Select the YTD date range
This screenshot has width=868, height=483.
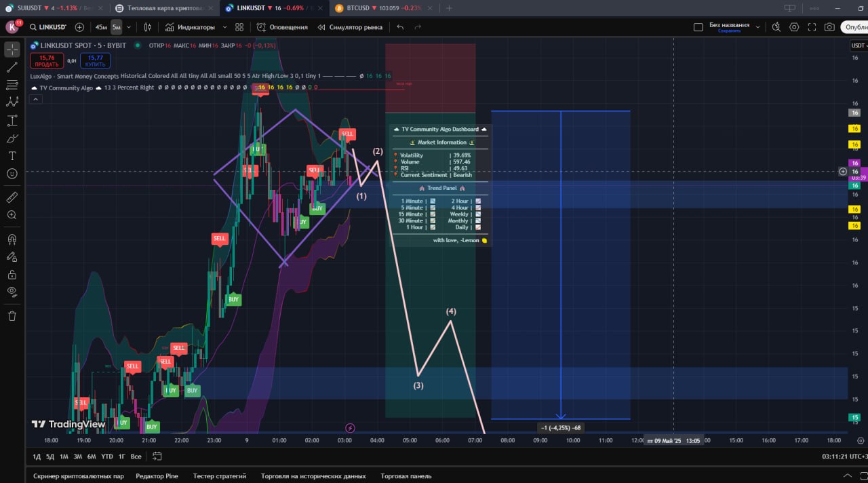(107, 457)
